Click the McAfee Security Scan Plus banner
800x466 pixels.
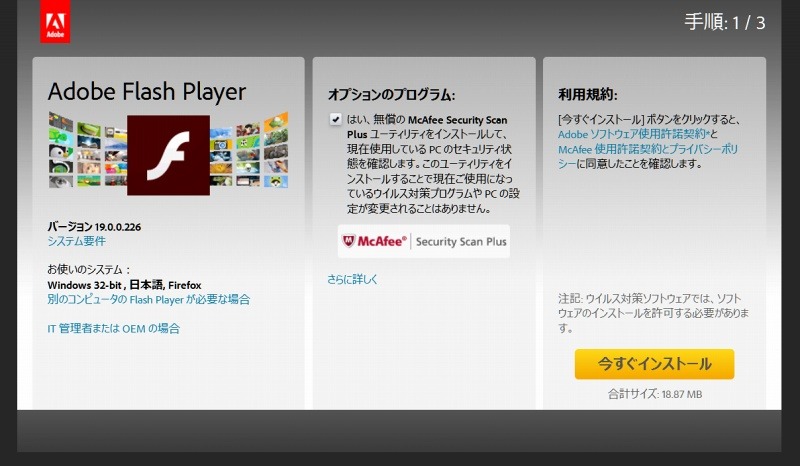tap(424, 241)
